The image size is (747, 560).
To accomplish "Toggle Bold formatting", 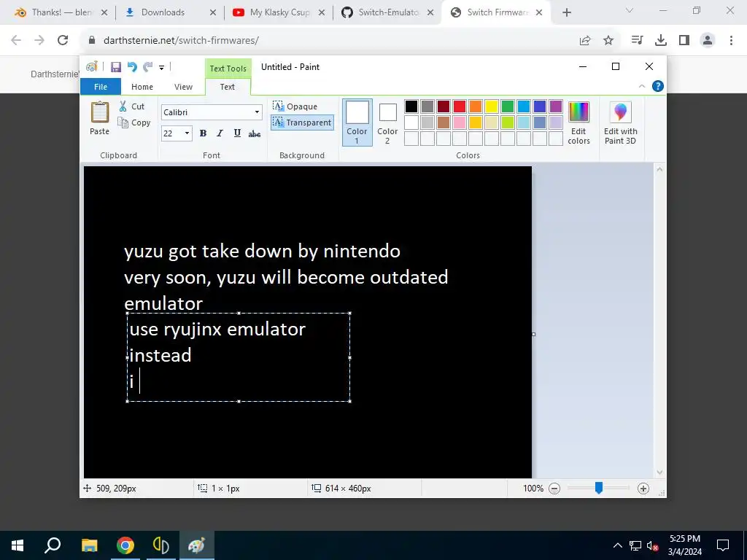I will [203, 133].
